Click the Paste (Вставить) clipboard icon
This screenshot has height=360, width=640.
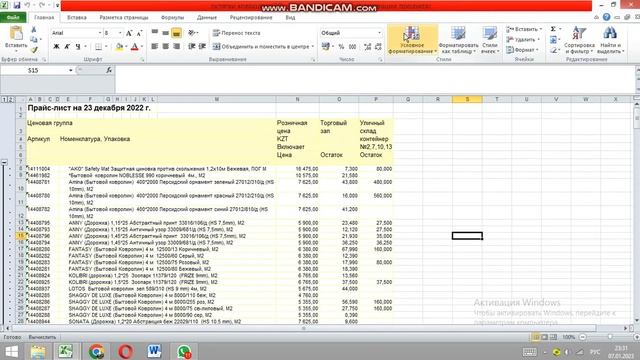[x=16, y=33]
